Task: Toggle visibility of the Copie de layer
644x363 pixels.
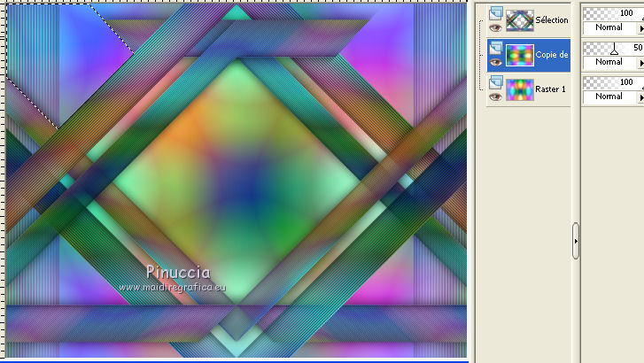Action: [496, 62]
